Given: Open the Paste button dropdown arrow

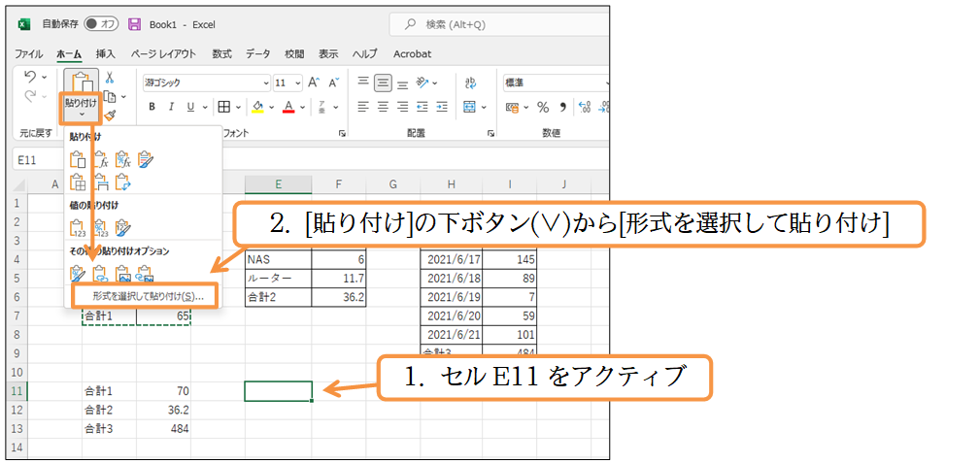Looking at the screenshot, I should point(82,114).
